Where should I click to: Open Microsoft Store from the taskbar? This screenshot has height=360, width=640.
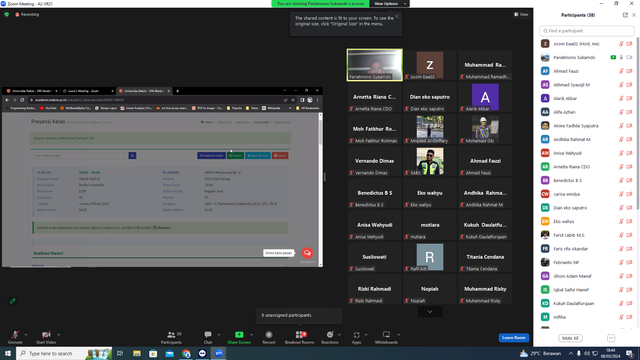tap(153, 353)
